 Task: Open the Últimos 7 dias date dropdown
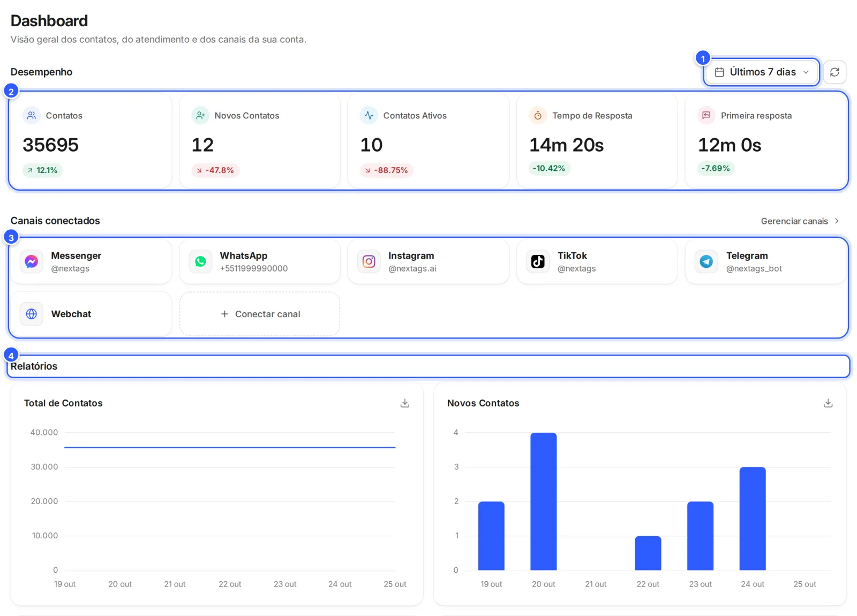coord(762,72)
